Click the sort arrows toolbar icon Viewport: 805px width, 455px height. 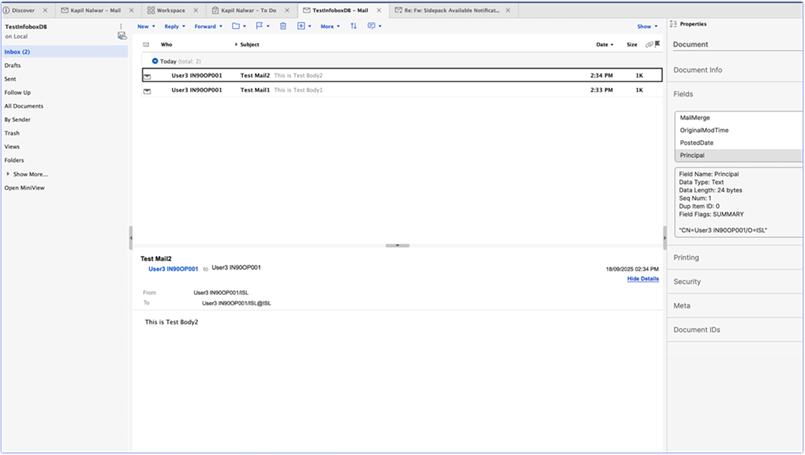coord(353,26)
